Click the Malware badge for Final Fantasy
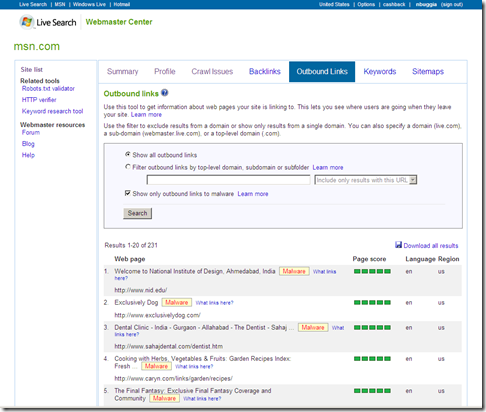The height and width of the screenshot is (412, 486). tap(164, 398)
